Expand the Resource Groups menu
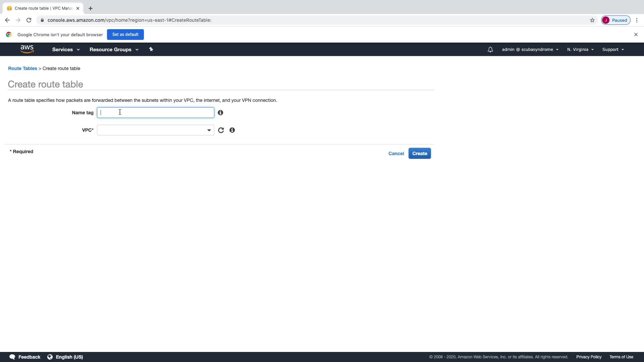 [114, 50]
